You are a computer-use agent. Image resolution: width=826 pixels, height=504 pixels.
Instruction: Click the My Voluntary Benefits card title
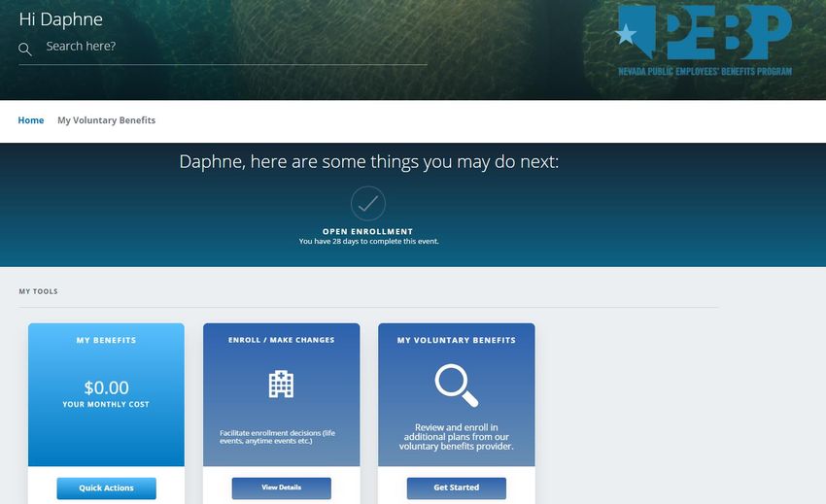point(456,340)
